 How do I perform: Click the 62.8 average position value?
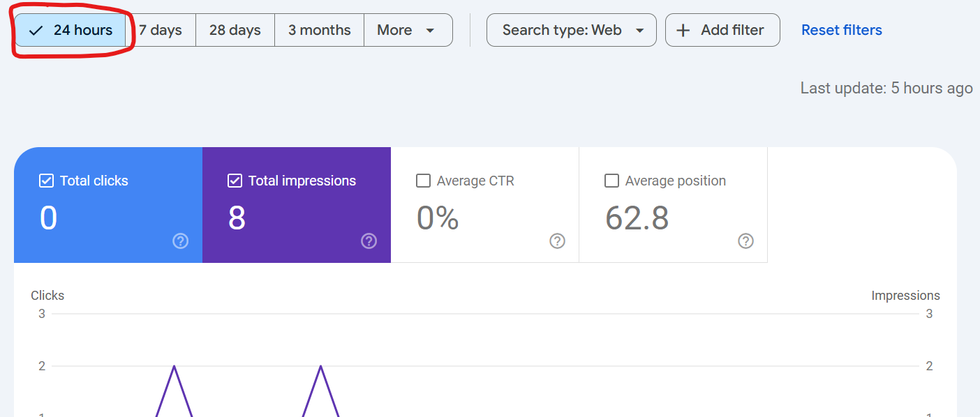tap(637, 218)
